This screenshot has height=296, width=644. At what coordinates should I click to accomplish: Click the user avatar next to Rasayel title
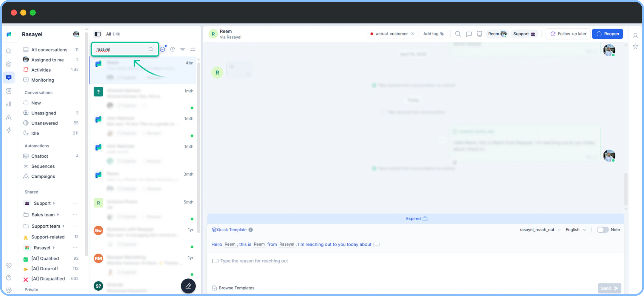pyautogui.click(x=76, y=34)
